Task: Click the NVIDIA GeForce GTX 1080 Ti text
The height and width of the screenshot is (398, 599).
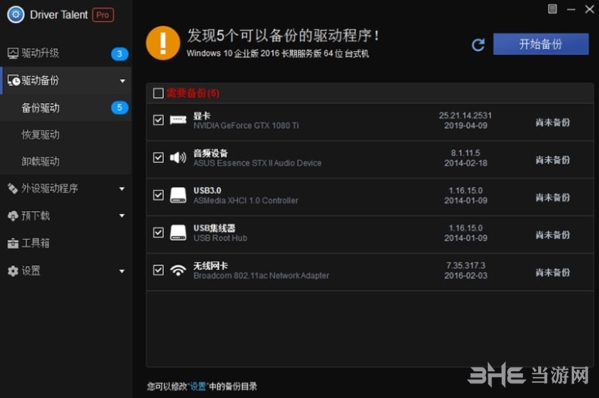Action: 246,126
